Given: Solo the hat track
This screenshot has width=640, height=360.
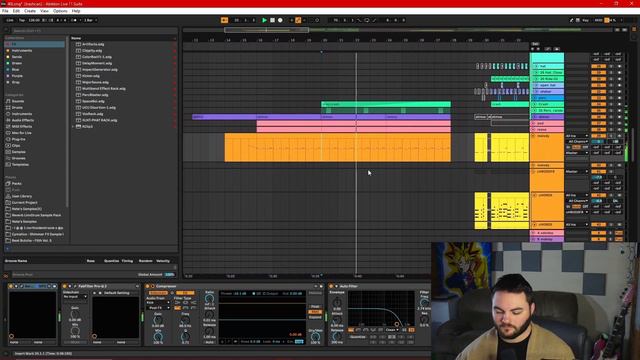Looking at the screenshot, I should [611, 66].
